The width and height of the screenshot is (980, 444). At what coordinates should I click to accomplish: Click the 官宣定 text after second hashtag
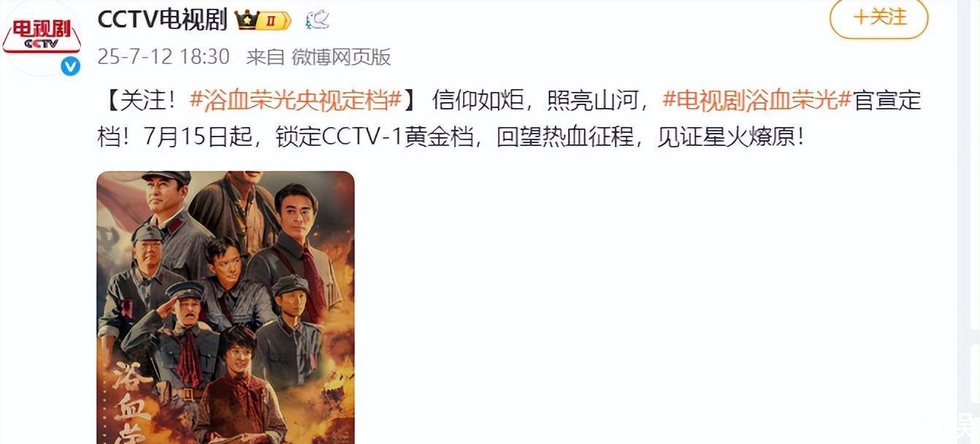[x=887, y=100]
